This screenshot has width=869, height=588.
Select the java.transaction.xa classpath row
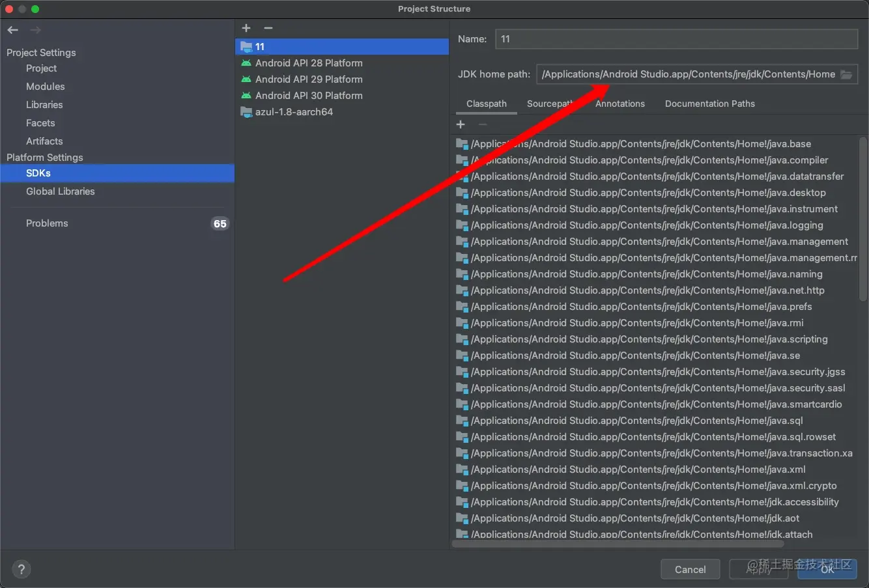point(655,453)
